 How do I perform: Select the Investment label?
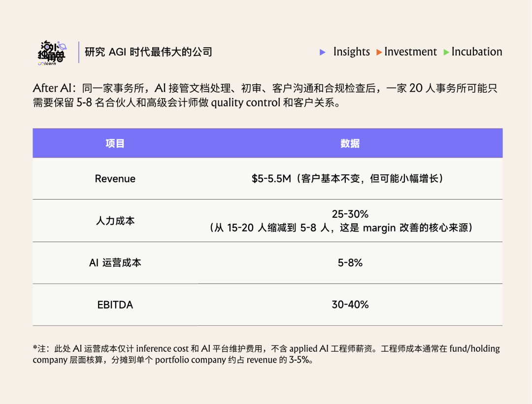coord(410,52)
